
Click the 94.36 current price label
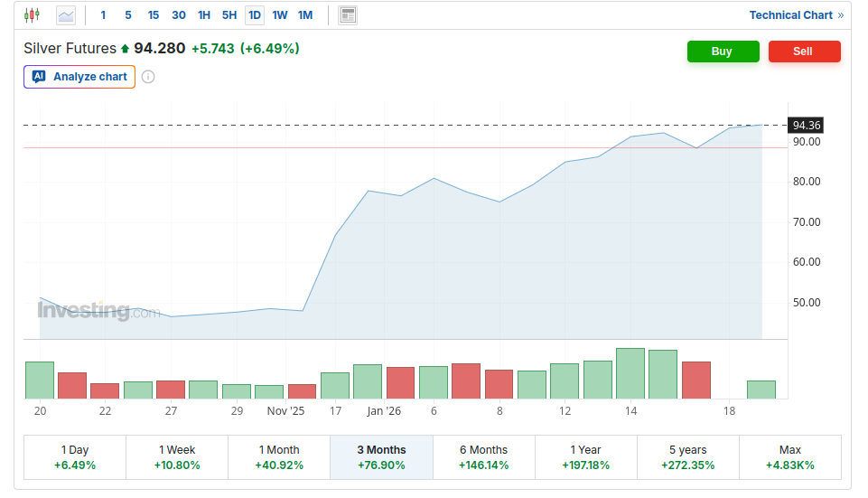coord(806,126)
